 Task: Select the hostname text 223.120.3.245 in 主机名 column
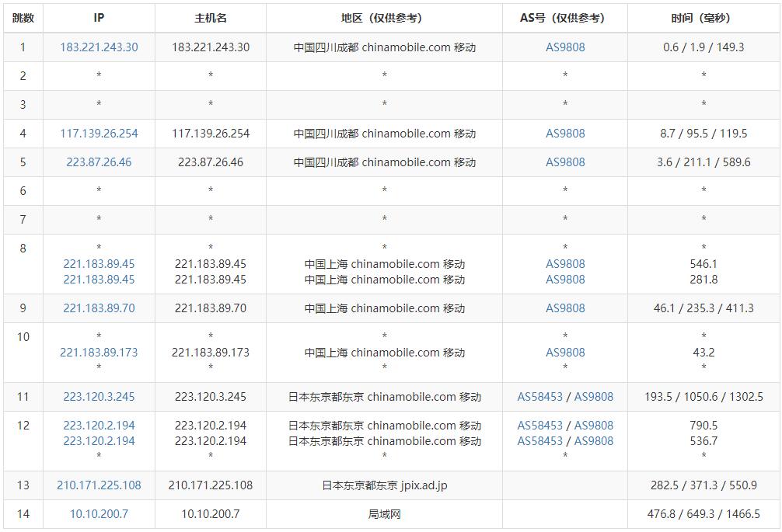[211, 397]
